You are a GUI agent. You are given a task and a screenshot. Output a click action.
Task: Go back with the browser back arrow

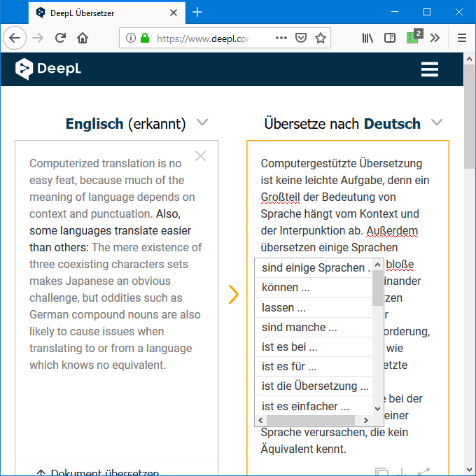[15, 38]
